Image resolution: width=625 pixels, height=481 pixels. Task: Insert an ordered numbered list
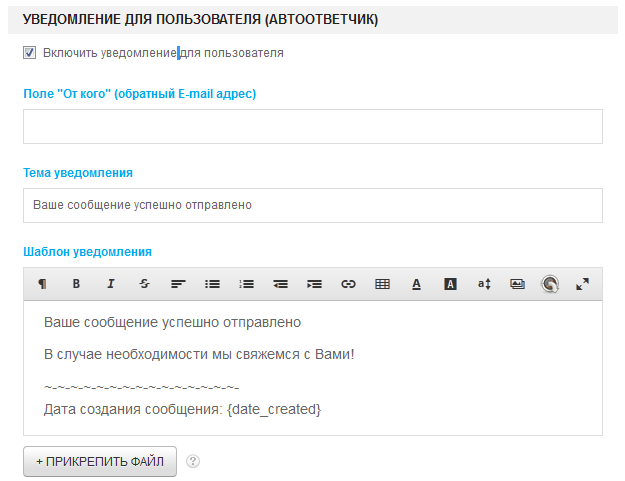246,284
